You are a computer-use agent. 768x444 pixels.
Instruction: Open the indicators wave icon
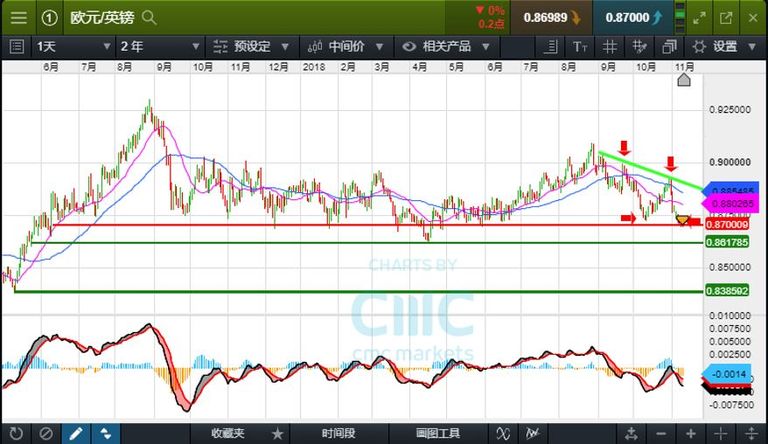503,433
